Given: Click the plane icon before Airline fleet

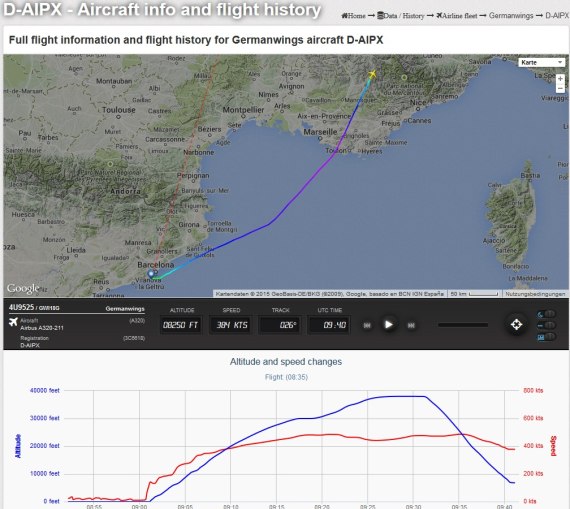Looking at the screenshot, I should coord(439,15).
